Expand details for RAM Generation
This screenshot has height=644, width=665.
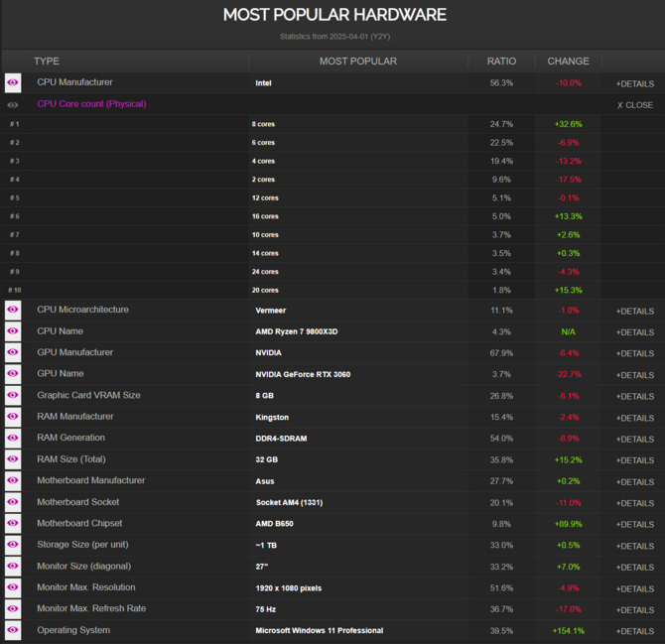635,440
